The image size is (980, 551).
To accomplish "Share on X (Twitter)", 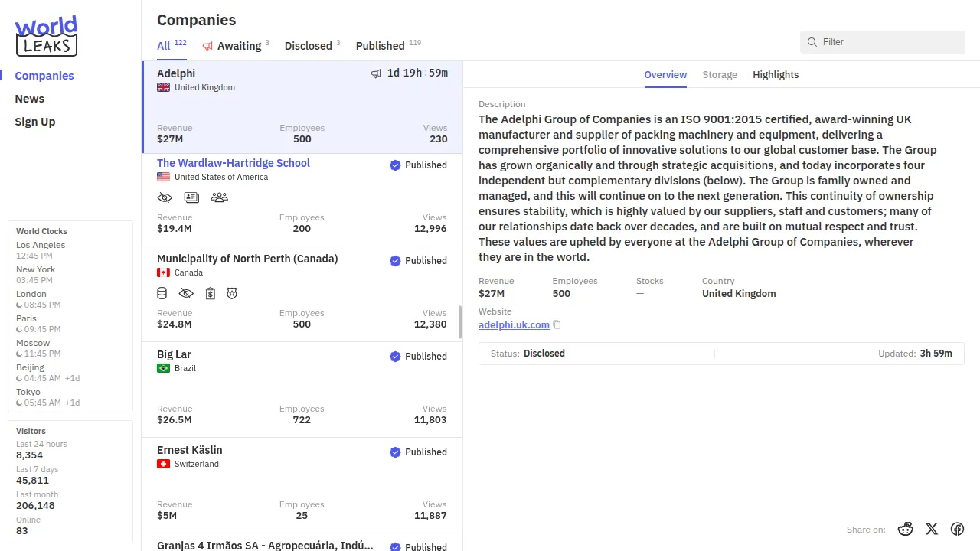I will point(932,529).
